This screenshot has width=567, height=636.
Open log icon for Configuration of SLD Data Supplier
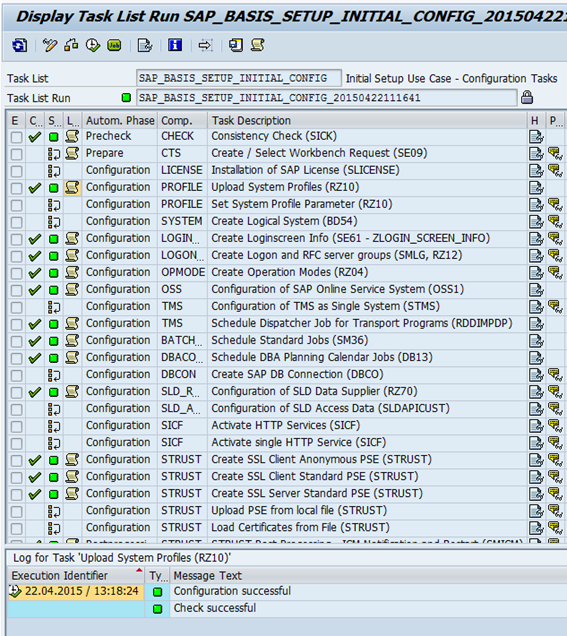coord(72,392)
